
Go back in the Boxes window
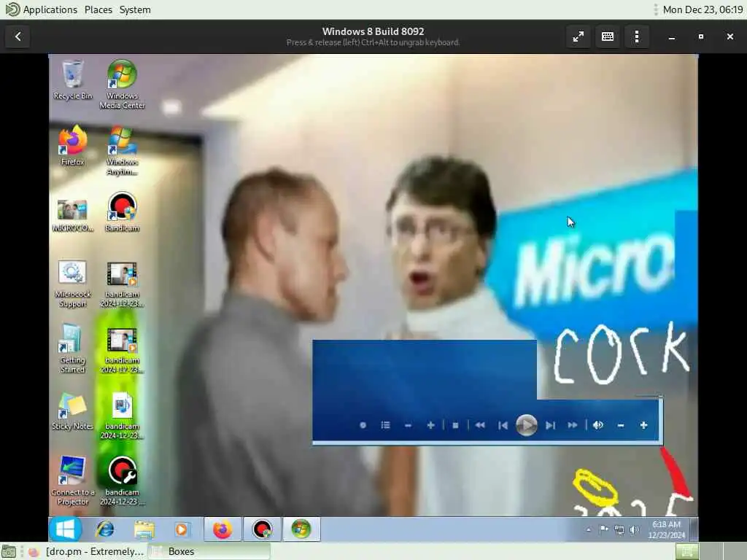pos(18,36)
